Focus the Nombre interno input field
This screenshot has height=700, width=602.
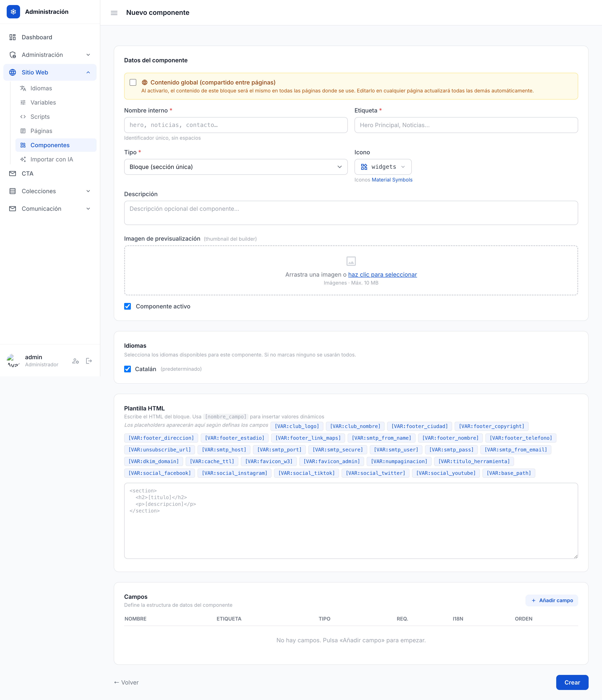click(236, 125)
